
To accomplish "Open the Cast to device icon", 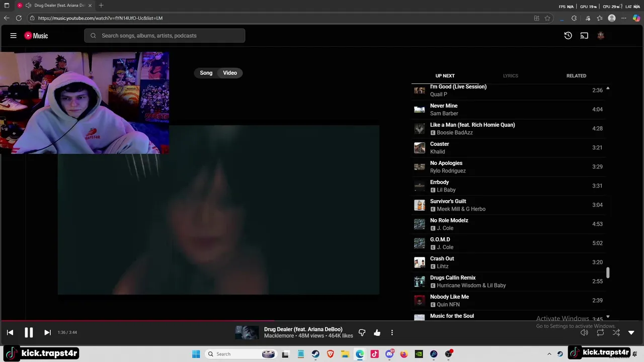I will pos(584,36).
